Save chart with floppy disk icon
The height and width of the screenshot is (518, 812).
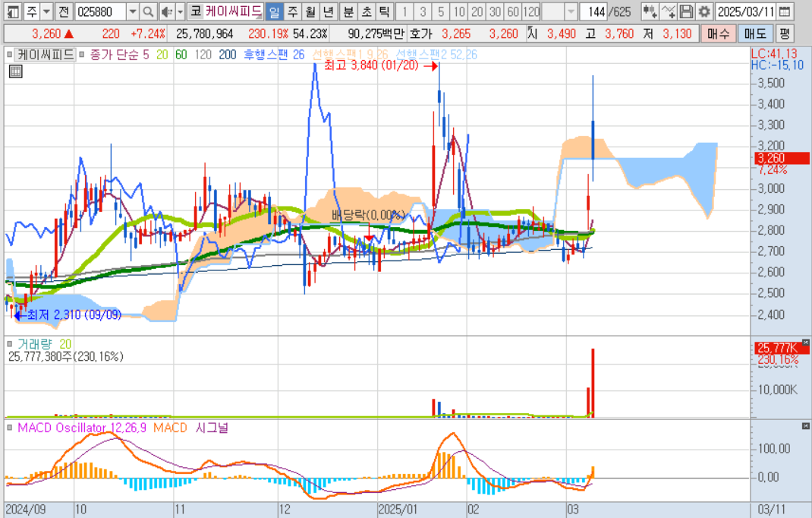(x=685, y=11)
